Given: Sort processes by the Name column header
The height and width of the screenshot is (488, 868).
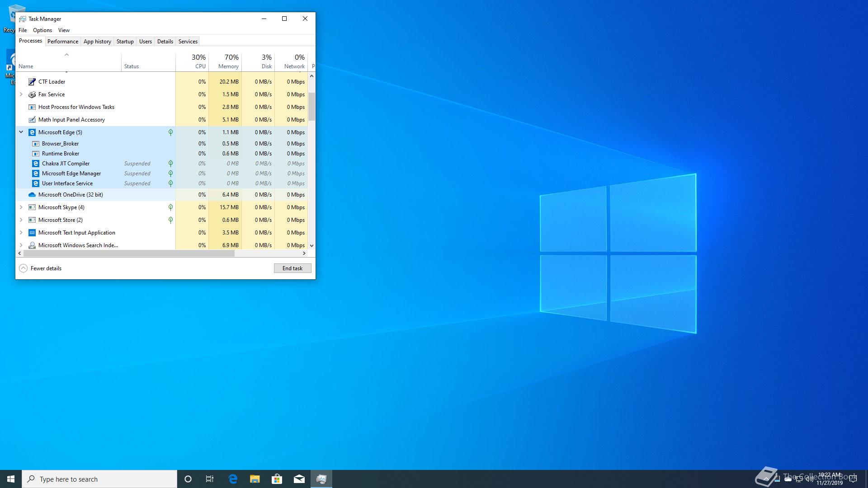Looking at the screenshot, I should point(68,62).
